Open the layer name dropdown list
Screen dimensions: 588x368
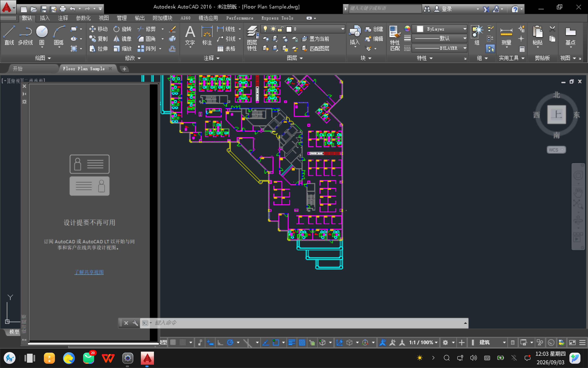(343, 29)
